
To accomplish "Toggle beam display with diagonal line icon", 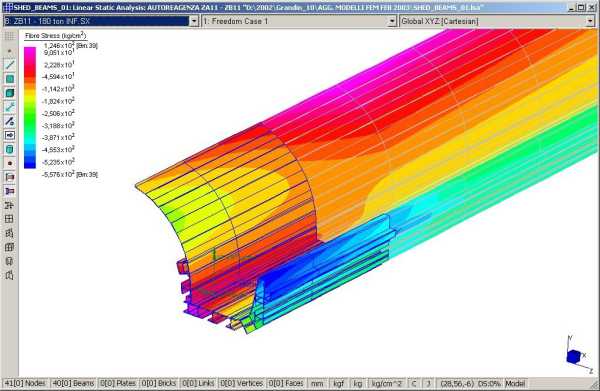I will pos(10,65).
